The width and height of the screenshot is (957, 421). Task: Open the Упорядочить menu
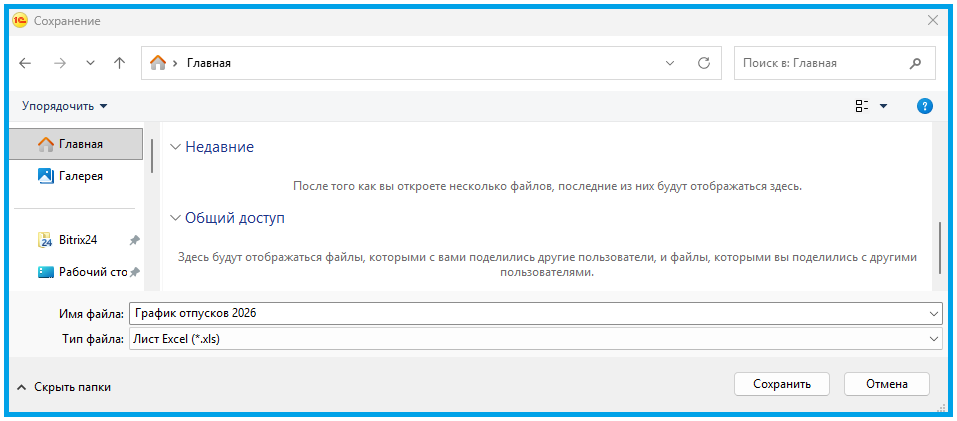(64, 106)
